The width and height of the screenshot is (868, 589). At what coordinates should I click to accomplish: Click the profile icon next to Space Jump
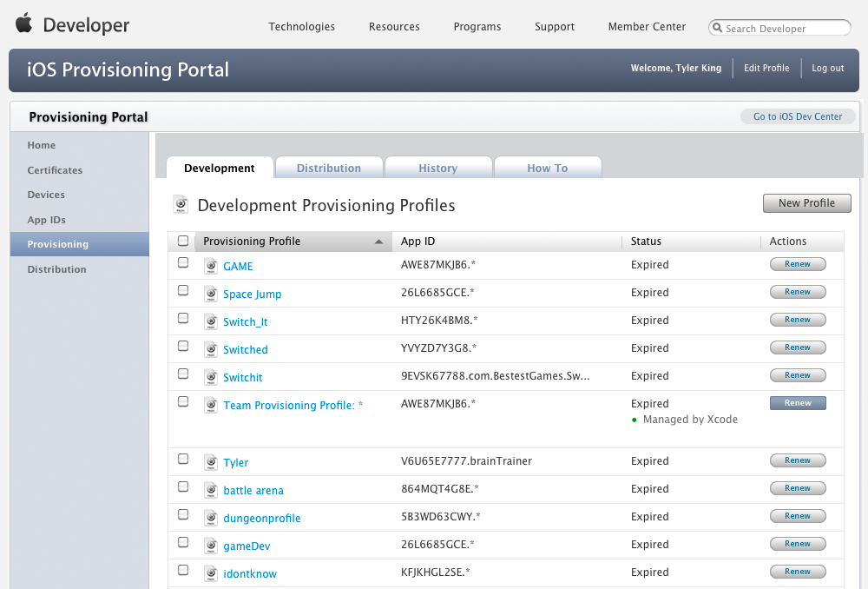[x=211, y=293]
